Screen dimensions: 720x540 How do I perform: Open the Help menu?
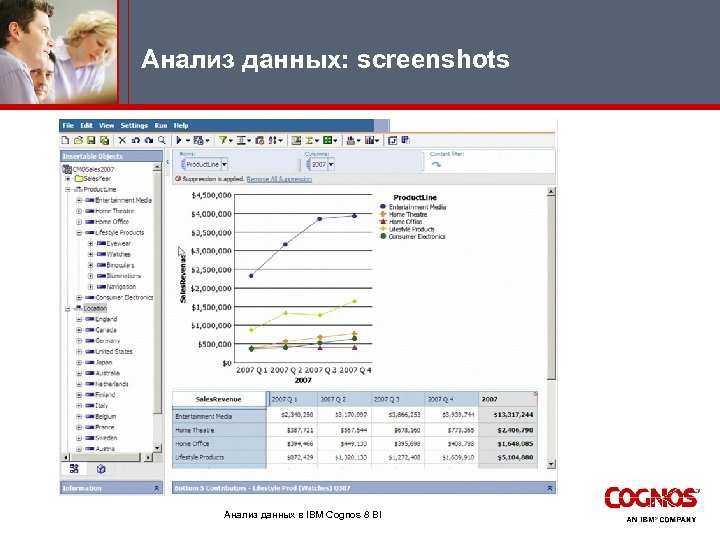[181, 125]
